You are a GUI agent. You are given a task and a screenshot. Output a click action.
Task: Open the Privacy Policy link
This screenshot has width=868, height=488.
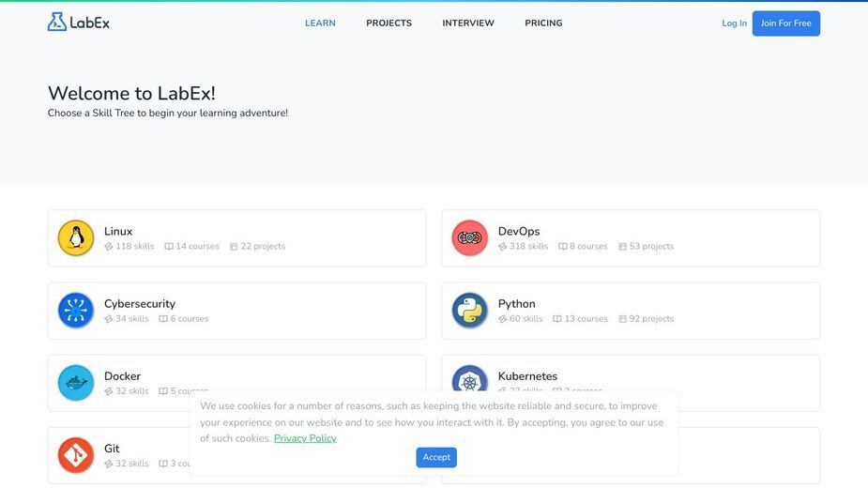click(x=305, y=438)
